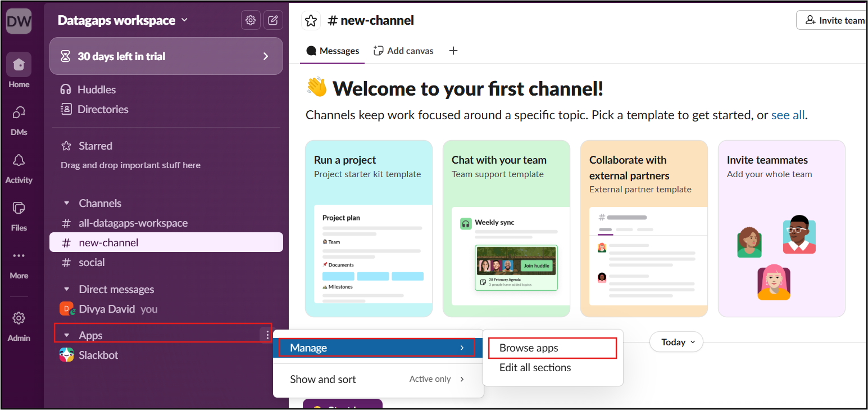
Task: Expand the 30 days left in trial banner
Action: click(x=166, y=56)
